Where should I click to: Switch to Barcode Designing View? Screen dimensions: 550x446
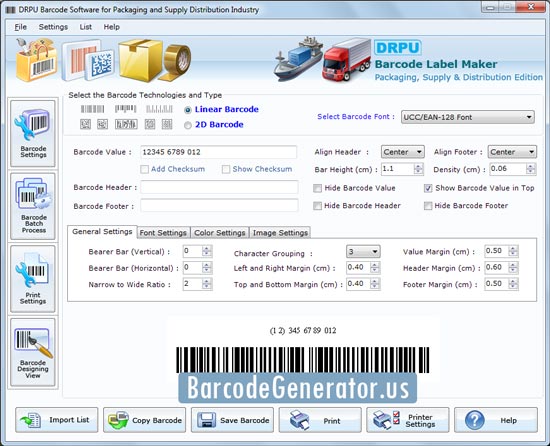(x=33, y=352)
